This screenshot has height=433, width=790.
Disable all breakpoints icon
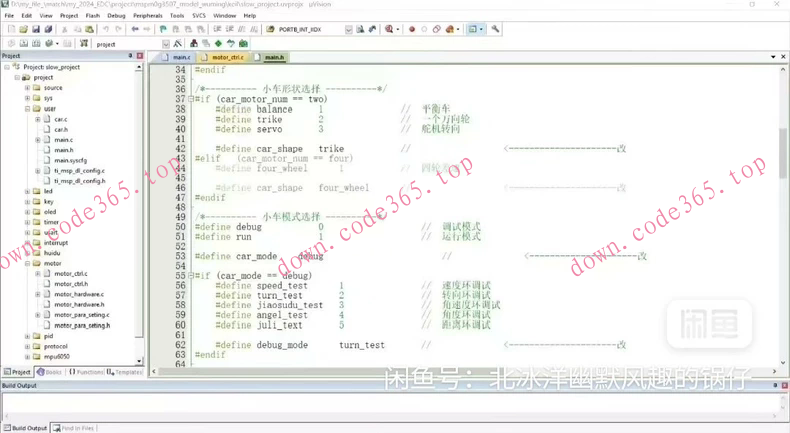pyautogui.click(x=436, y=29)
